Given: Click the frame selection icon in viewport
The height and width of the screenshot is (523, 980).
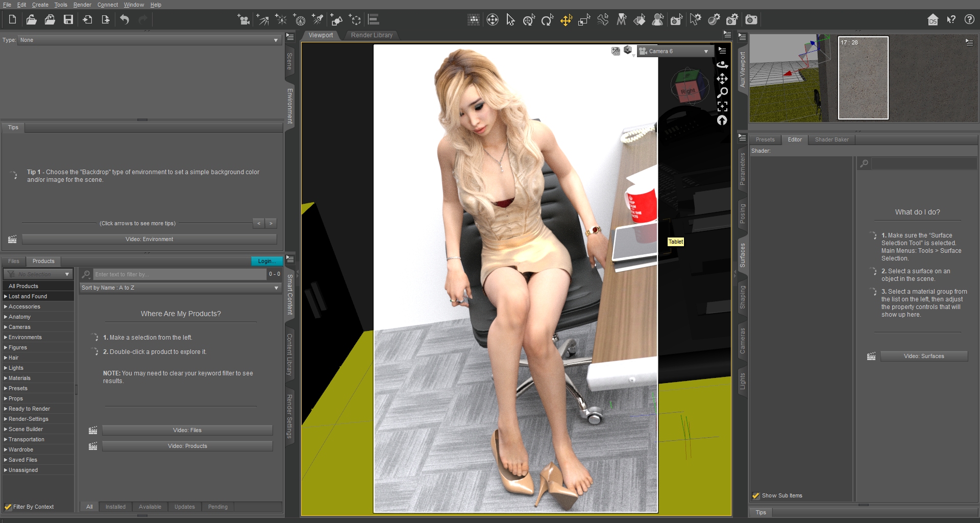Looking at the screenshot, I should click(x=722, y=107).
